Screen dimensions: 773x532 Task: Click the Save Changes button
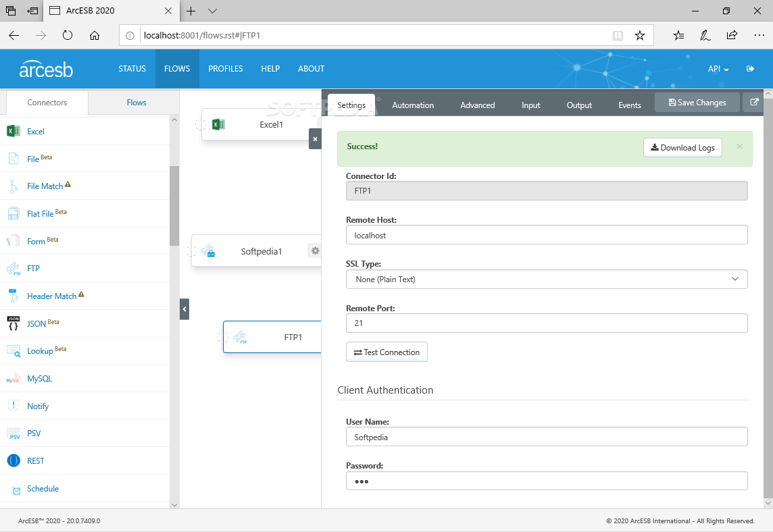(x=697, y=103)
